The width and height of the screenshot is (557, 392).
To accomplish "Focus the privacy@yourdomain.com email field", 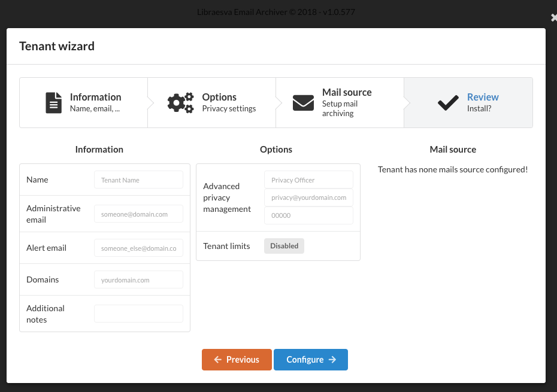I will click(308, 197).
